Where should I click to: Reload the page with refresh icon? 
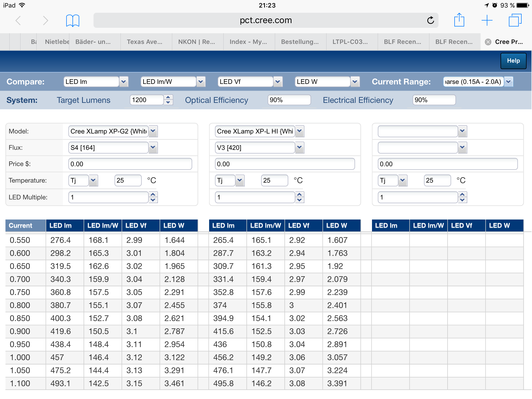(430, 20)
